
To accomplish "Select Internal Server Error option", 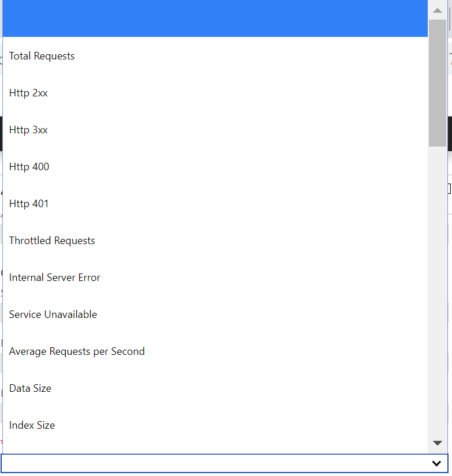I will tap(215, 278).
